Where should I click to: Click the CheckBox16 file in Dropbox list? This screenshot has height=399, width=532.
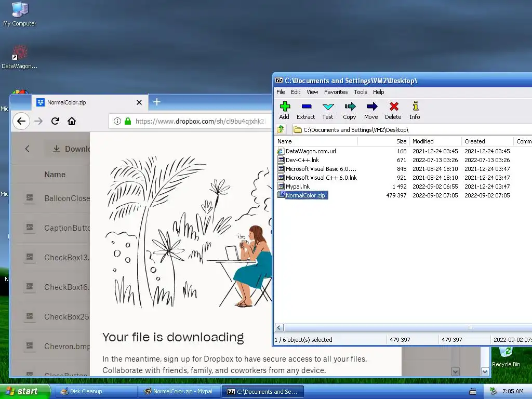[50, 287]
